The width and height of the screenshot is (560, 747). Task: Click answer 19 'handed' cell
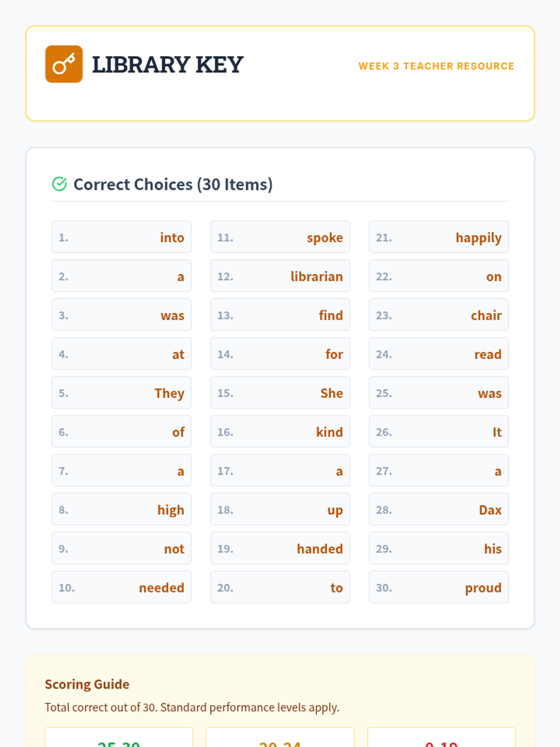pyautogui.click(x=280, y=548)
